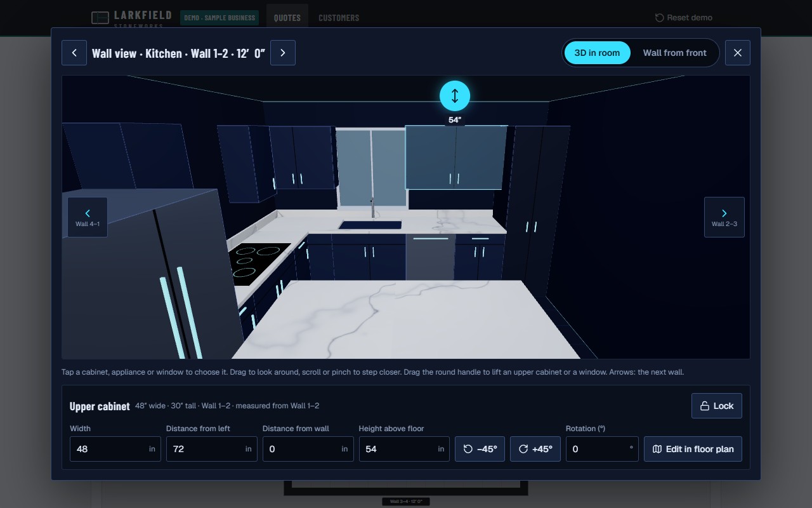Select the dishwasher under the countertop
Viewport: 812px width, 508px height.
click(431, 257)
